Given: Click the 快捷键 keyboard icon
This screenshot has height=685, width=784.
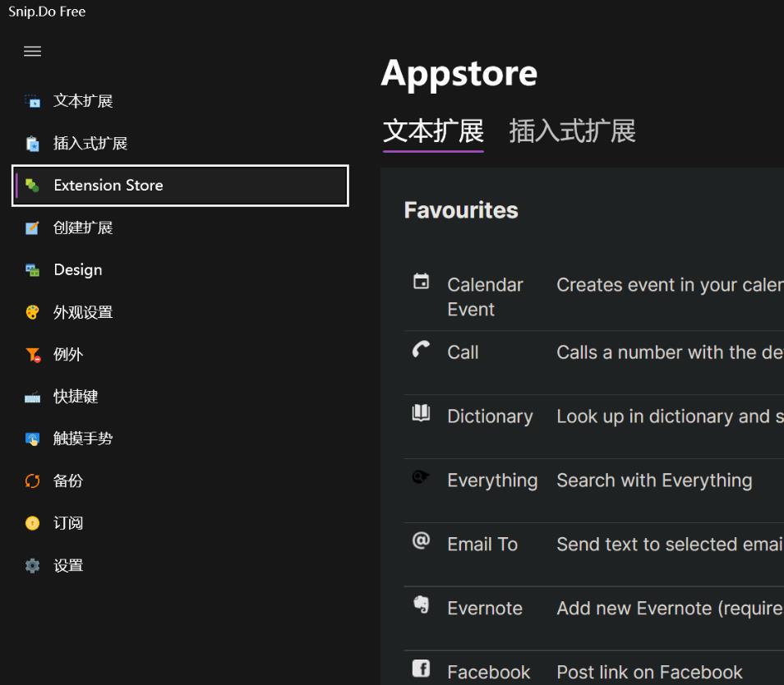Looking at the screenshot, I should 32,398.
